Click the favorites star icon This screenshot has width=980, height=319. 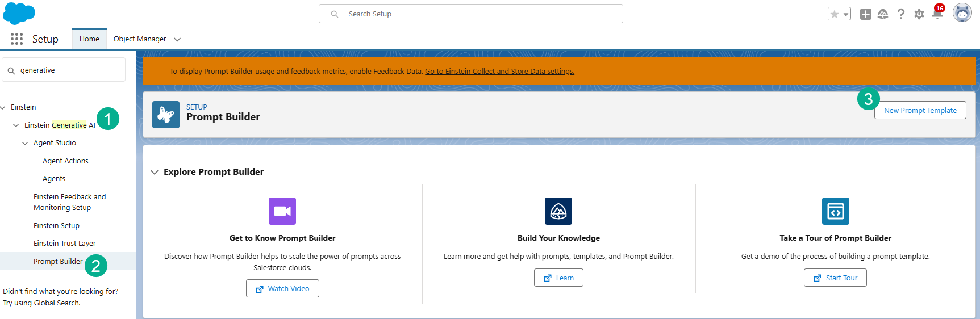click(x=834, y=14)
